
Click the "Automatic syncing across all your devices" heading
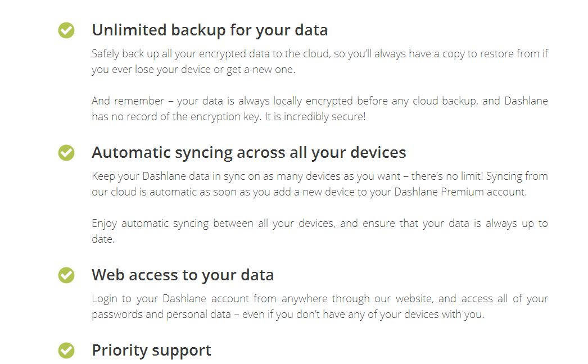(248, 152)
